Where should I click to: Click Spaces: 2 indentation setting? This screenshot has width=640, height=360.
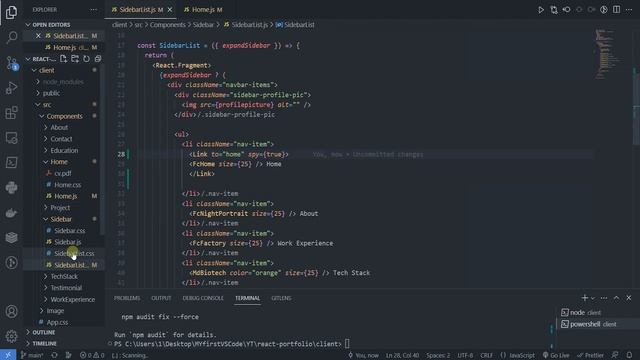tap(438, 355)
